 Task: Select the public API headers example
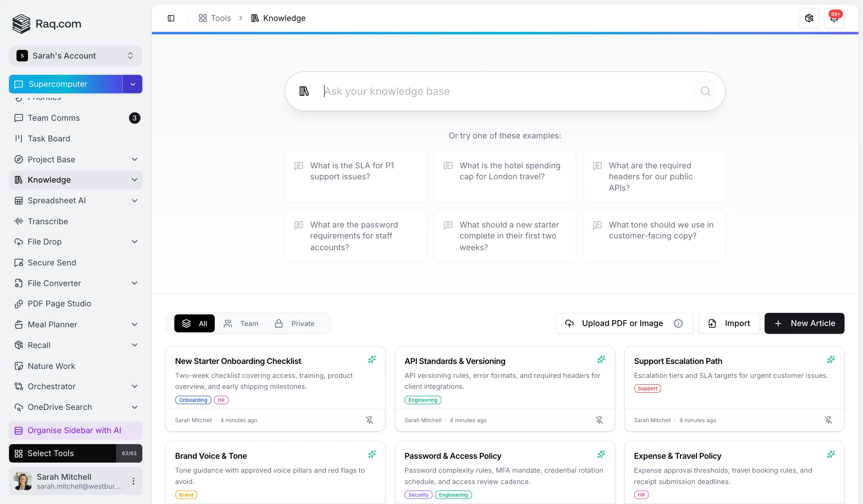(654, 176)
